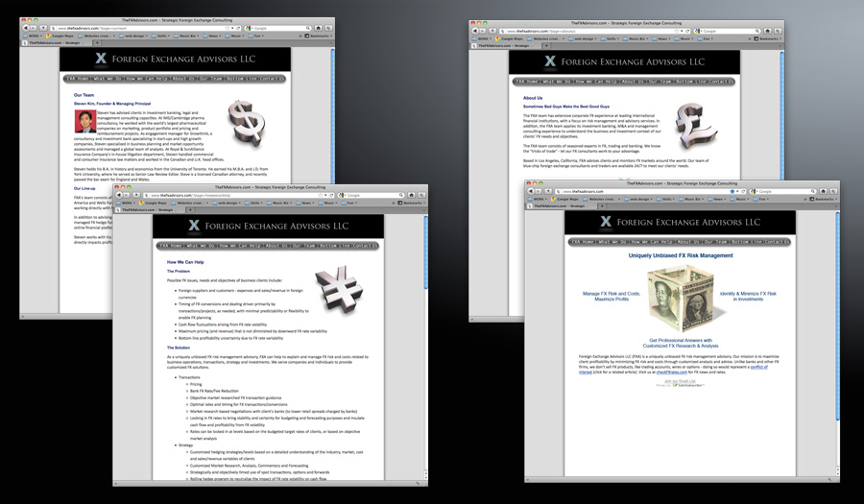The width and height of the screenshot is (864, 504).
Task: Click the blue bookmark star in the homepage window
Action: click(x=732, y=191)
